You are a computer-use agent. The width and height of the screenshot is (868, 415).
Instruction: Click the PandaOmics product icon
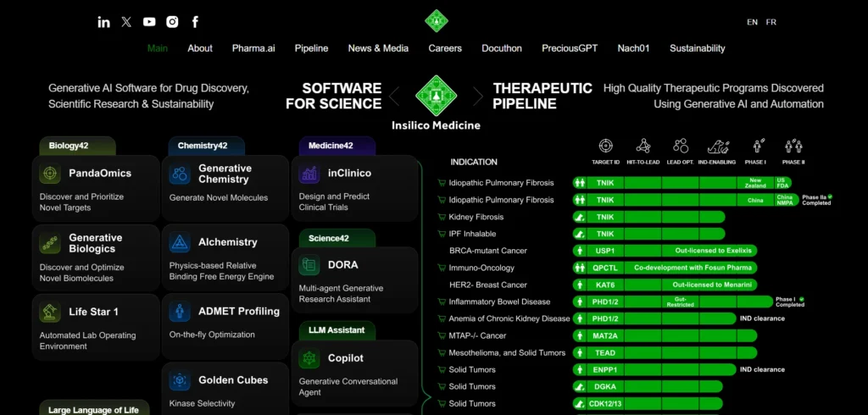click(50, 174)
